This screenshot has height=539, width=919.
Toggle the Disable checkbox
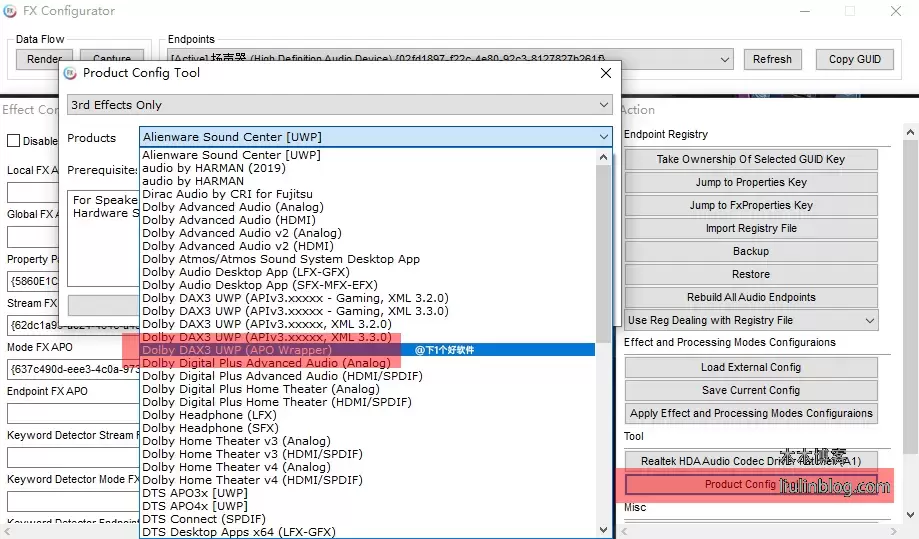point(14,141)
